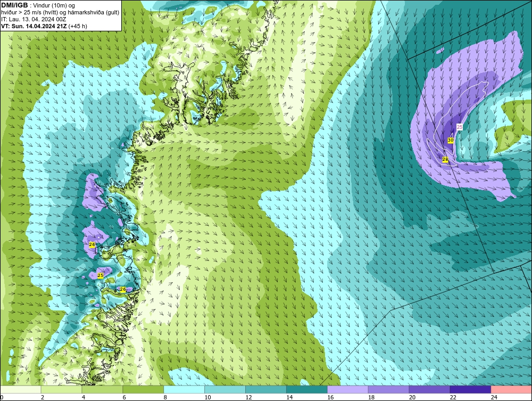Click the legend scale number "8"
532x401 pixels.
(165, 397)
